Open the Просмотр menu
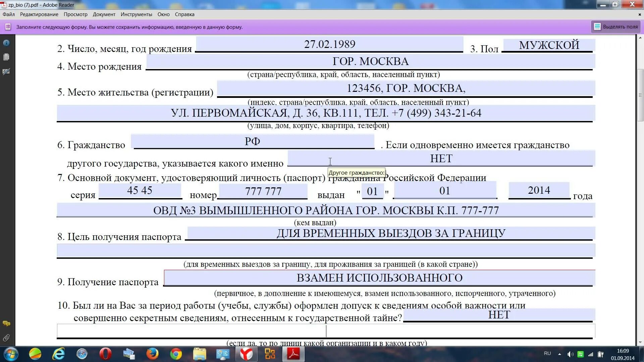Image resolution: width=644 pixels, height=362 pixels. click(75, 14)
